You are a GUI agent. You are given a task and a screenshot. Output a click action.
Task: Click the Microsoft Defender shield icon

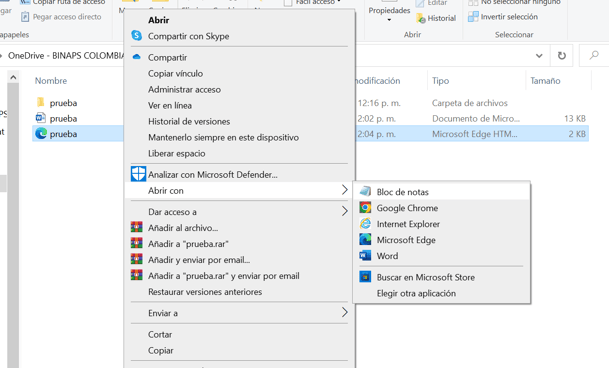[138, 174]
